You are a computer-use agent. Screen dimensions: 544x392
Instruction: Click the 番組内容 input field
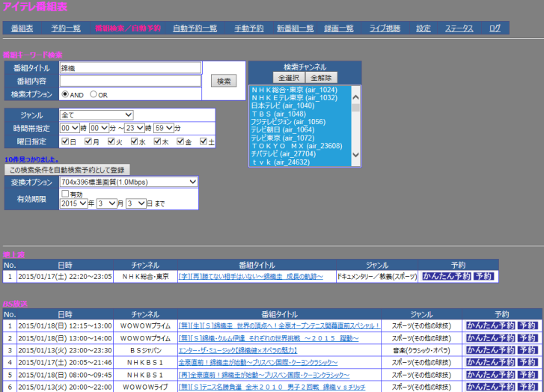coord(130,81)
